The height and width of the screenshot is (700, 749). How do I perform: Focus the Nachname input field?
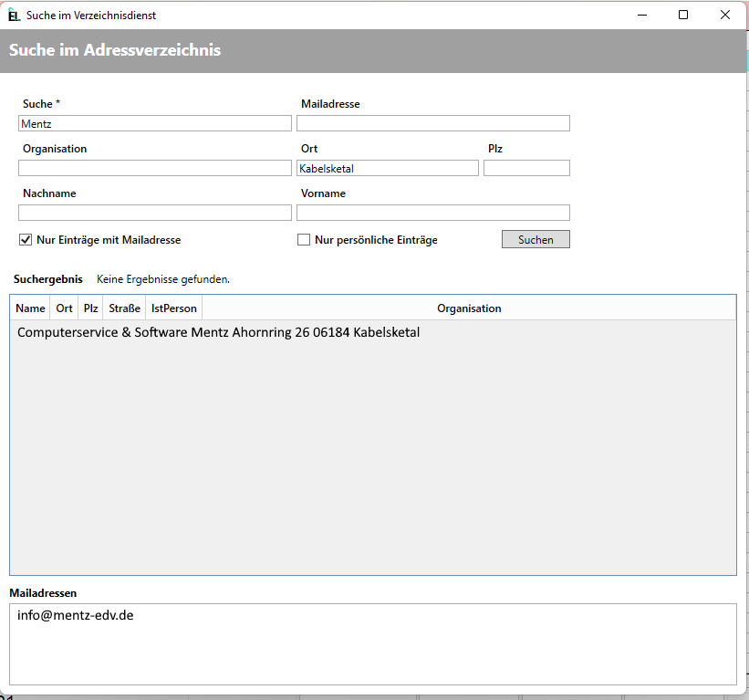155,213
